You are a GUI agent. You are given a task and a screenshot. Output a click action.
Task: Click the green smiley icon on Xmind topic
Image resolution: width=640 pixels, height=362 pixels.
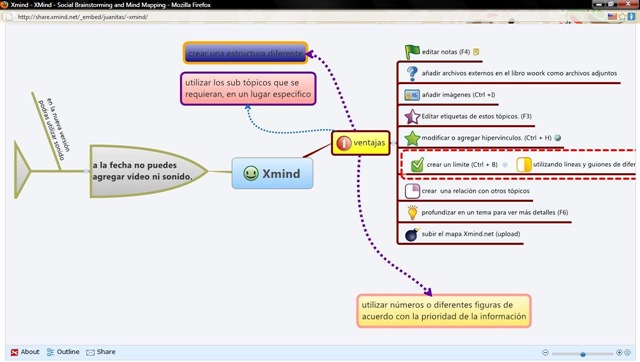click(251, 173)
